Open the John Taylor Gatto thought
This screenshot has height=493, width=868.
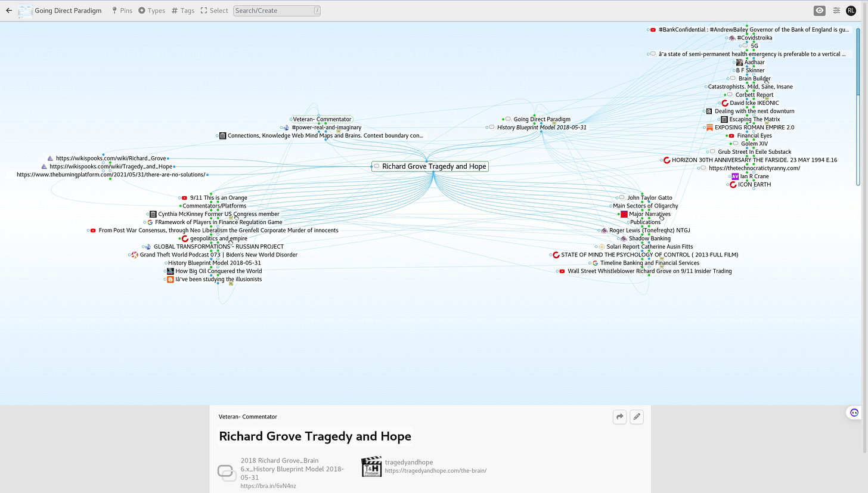pos(649,198)
